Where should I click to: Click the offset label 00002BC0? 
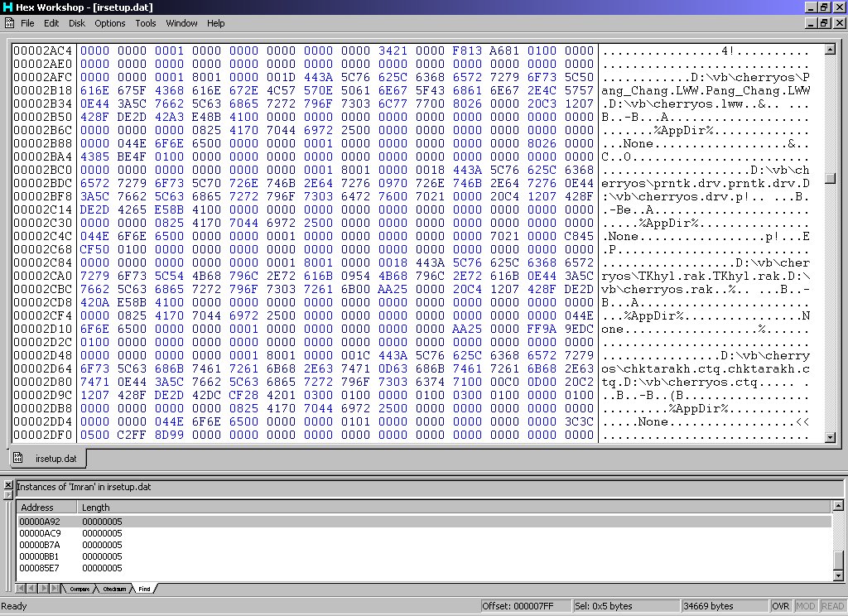point(43,170)
